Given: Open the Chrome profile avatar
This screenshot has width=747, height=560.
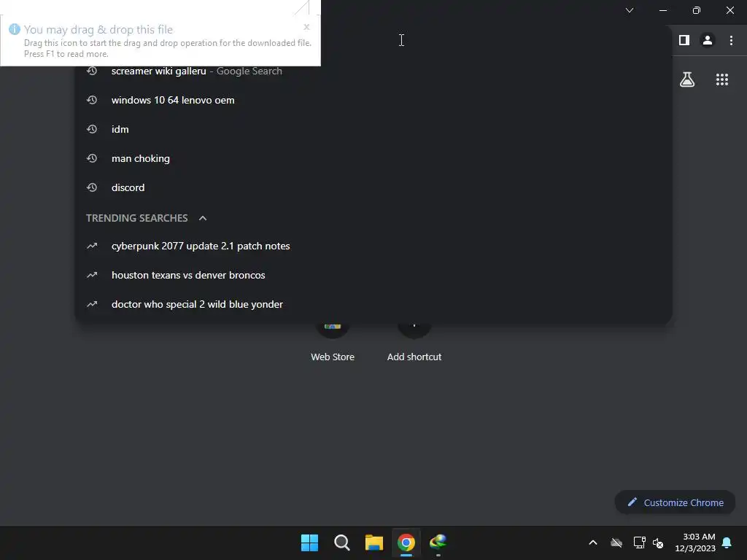Looking at the screenshot, I should 708,41.
